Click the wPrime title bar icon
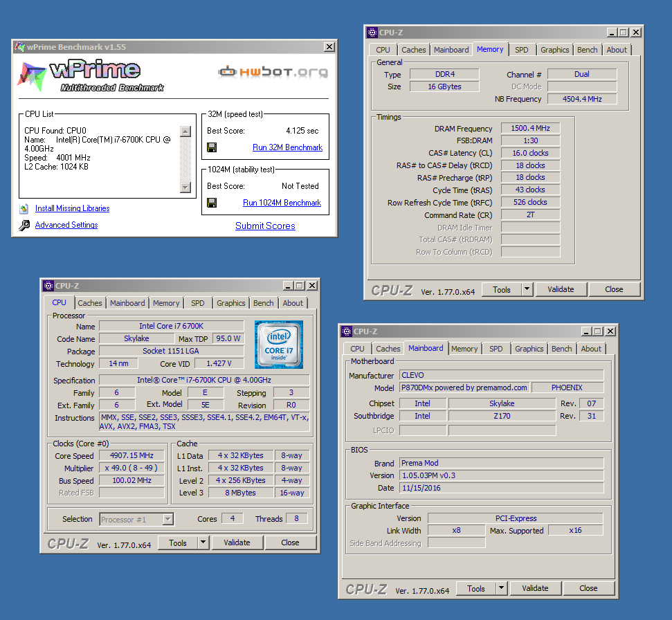 tap(19, 46)
